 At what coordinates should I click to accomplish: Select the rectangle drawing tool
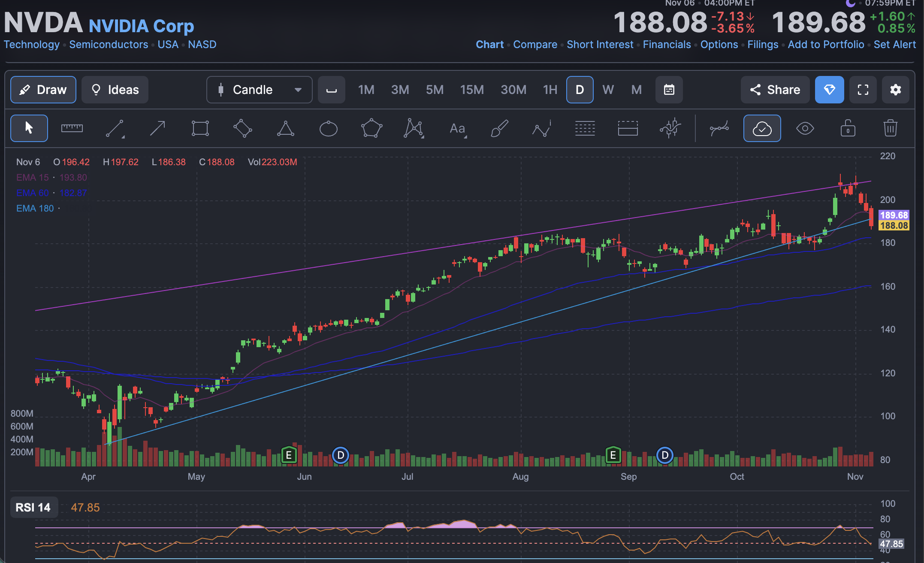[200, 128]
